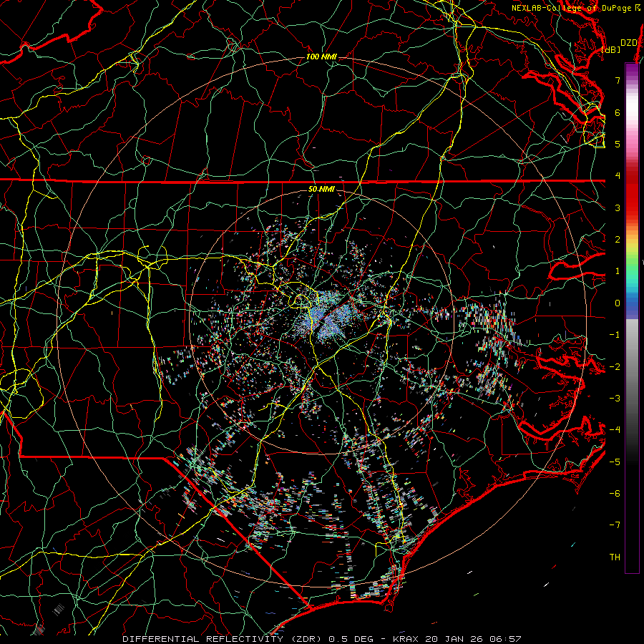Select the -1 value on the color scale
Viewport: 644px width, 644px height.
point(615,335)
